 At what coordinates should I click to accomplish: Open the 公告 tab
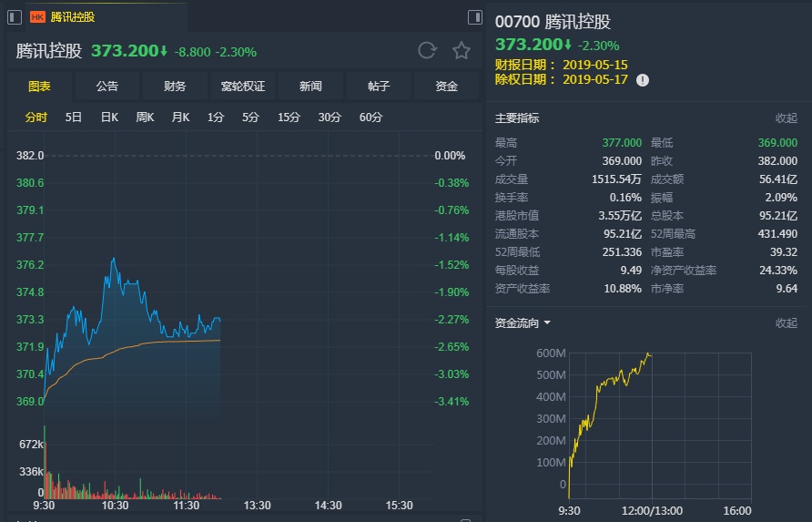point(107,87)
